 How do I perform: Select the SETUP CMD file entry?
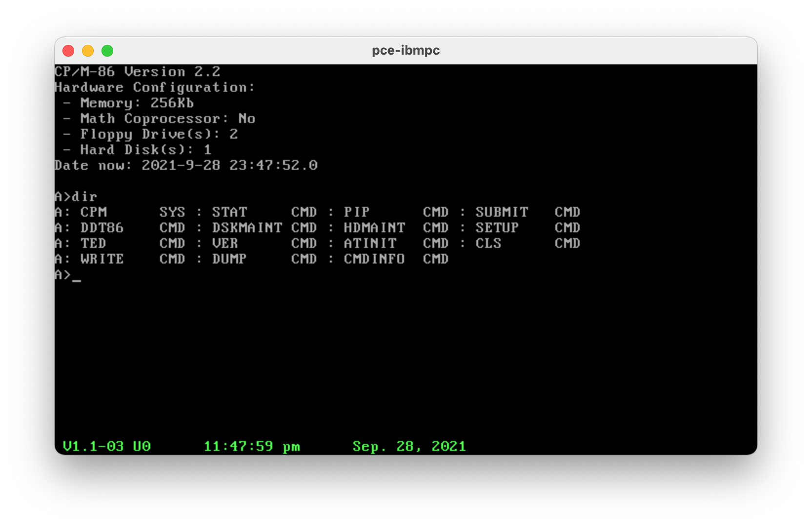point(497,227)
